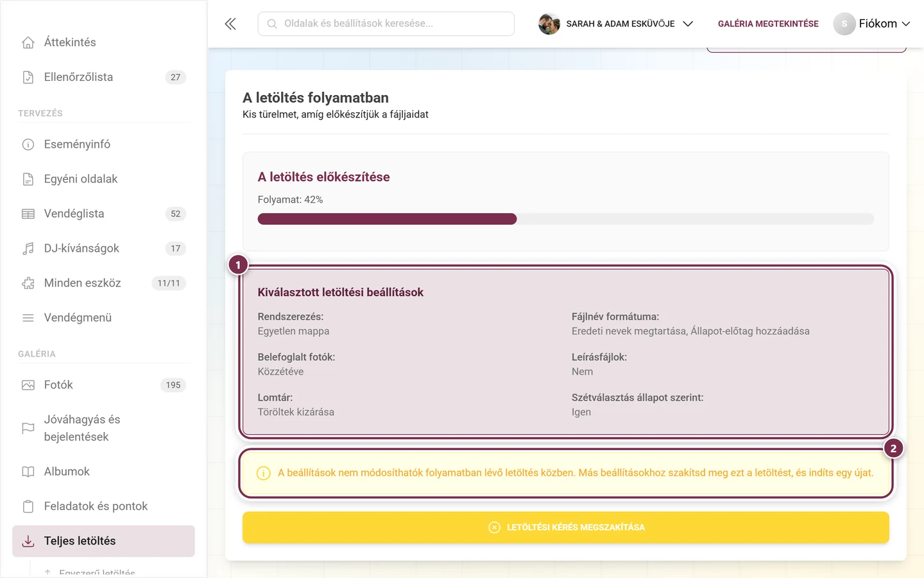Click the Eseményinfó info icon
Image resolution: width=924 pixels, height=578 pixels.
point(28,144)
